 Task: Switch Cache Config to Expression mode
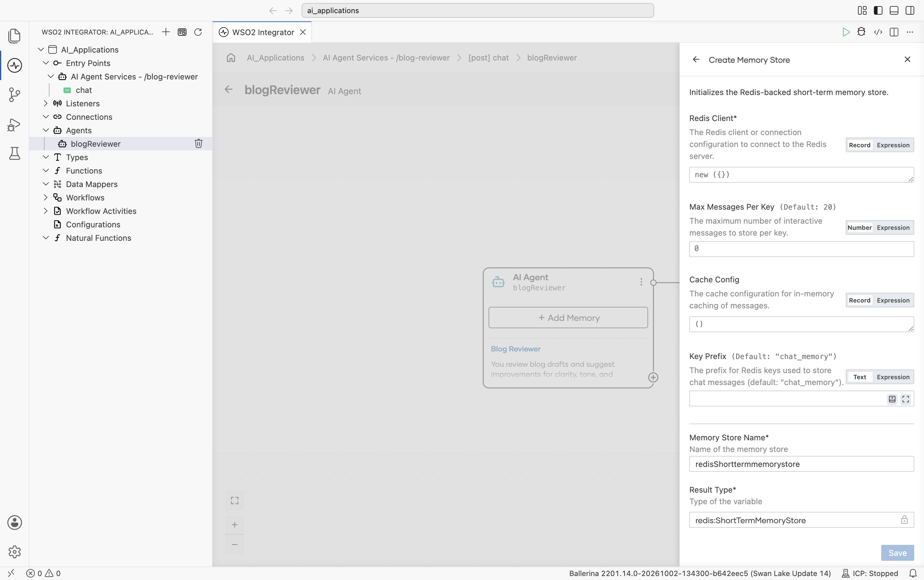click(893, 300)
